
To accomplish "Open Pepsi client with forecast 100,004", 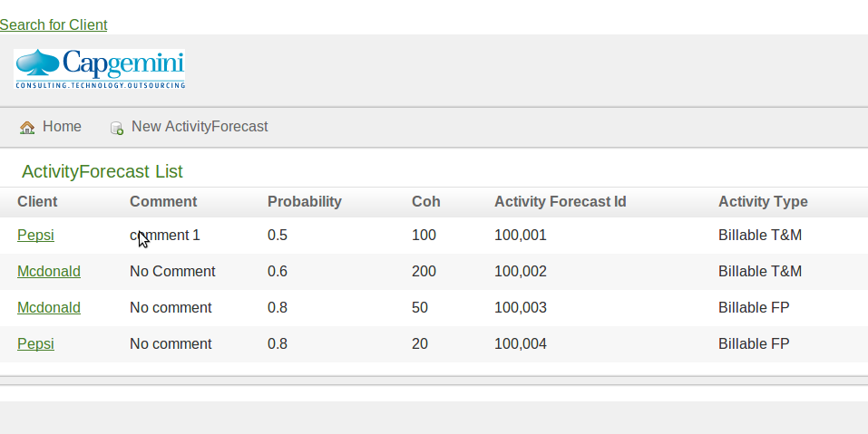I will pos(36,344).
